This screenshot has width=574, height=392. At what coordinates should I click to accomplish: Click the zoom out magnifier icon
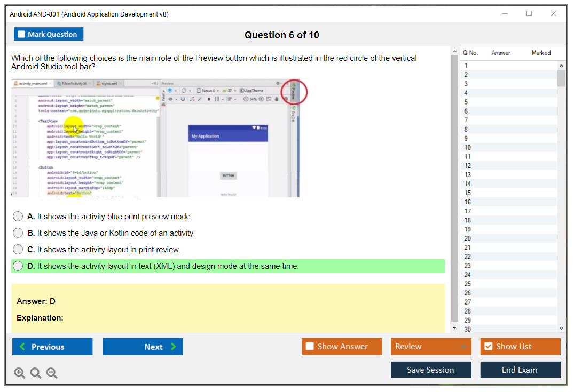click(52, 373)
